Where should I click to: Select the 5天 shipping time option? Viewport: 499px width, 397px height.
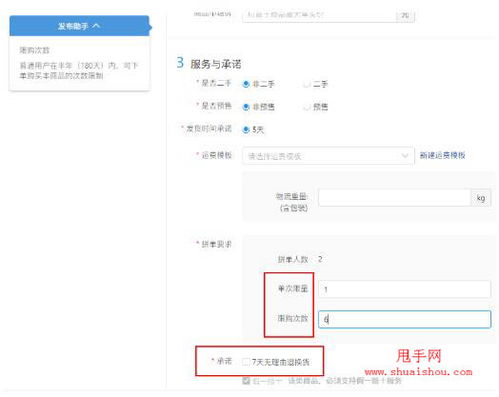coord(246,129)
